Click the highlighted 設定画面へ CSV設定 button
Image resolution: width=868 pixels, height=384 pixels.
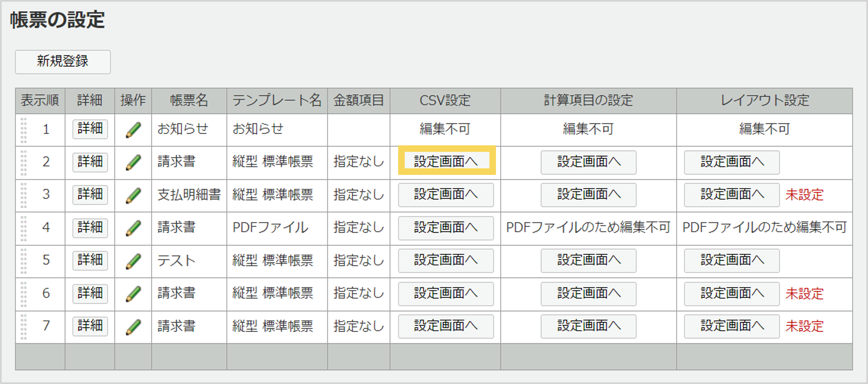[x=446, y=162]
